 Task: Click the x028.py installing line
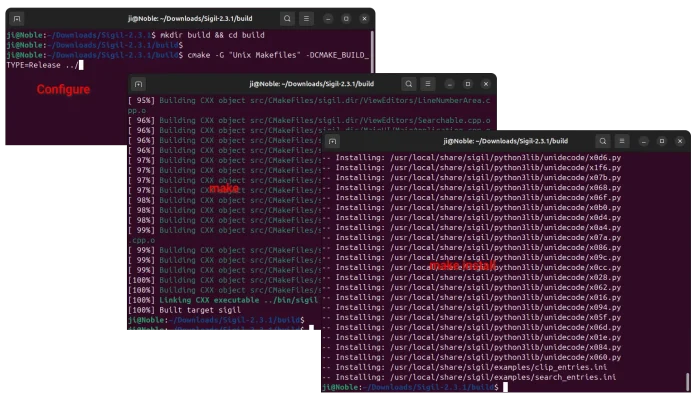(x=471, y=277)
